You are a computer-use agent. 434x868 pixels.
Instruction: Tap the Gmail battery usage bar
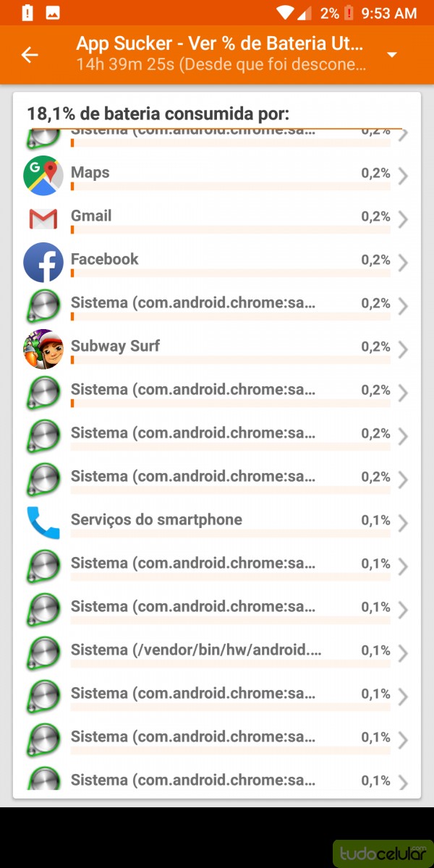point(230,229)
